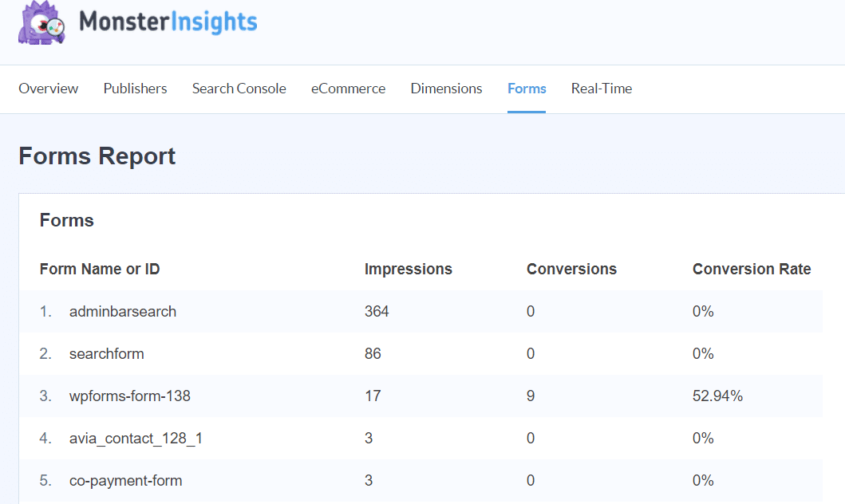Go to the eCommerce tab
This screenshot has width=845, height=504.
coord(348,89)
